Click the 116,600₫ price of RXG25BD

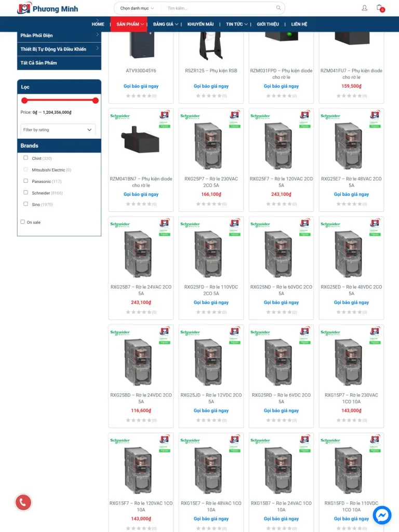(x=141, y=410)
